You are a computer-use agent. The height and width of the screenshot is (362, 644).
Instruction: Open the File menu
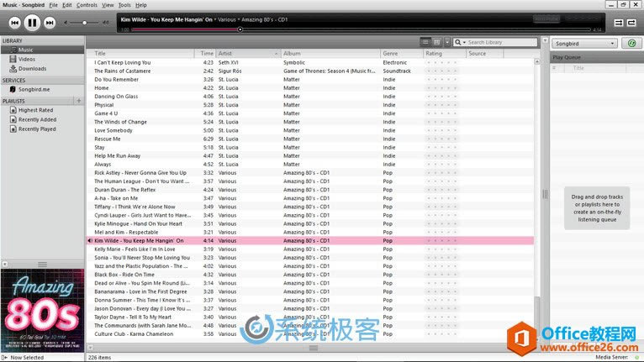click(x=54, y=5)
